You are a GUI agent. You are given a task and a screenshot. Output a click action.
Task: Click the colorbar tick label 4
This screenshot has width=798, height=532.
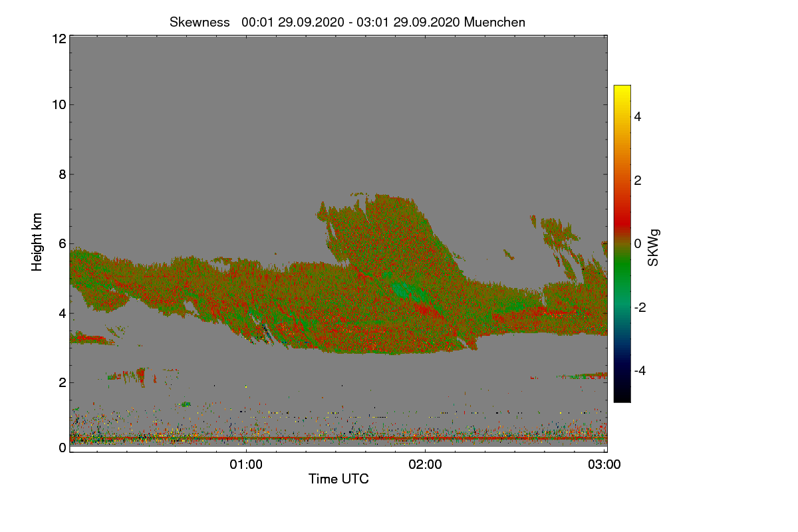pos(638,116)
